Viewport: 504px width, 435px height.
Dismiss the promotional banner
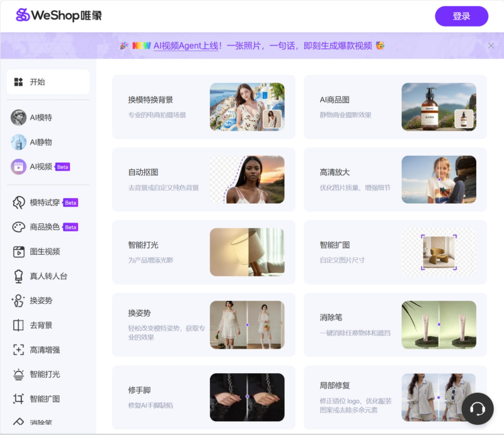point(491,45)
